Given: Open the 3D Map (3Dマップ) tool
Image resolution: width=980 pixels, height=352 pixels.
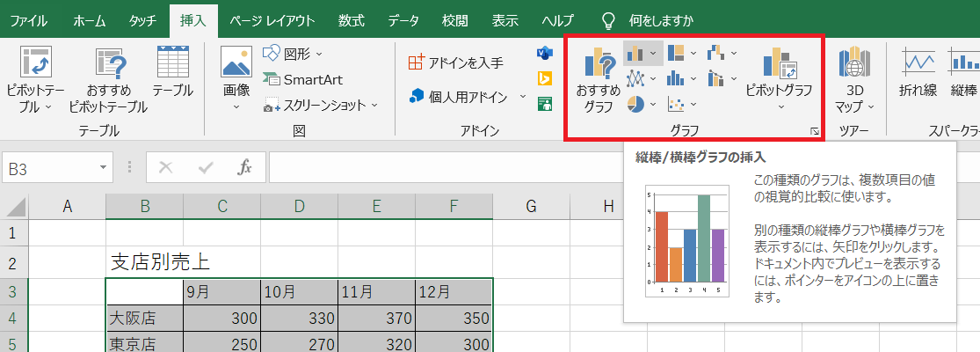Looking at the screenshot, I should [854, 79].
